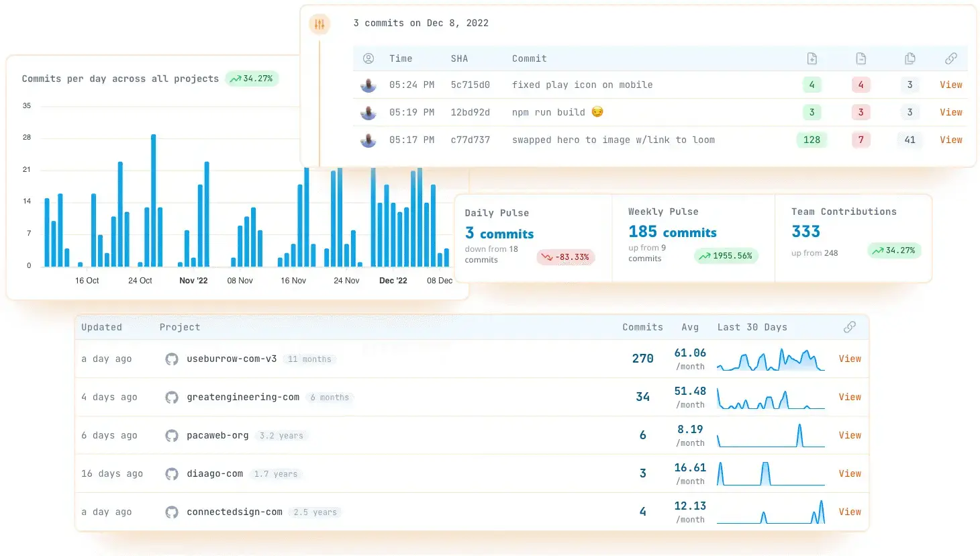Click GitHub icon beside useburrow-com-v3
This screenshot has height=556, width=980.
tap(172, 359)
